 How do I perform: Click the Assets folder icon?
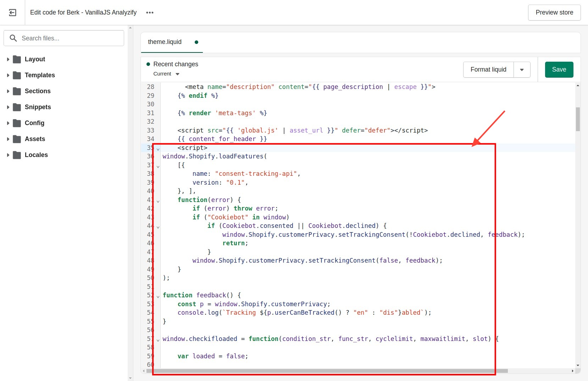(x=17, y=139)
